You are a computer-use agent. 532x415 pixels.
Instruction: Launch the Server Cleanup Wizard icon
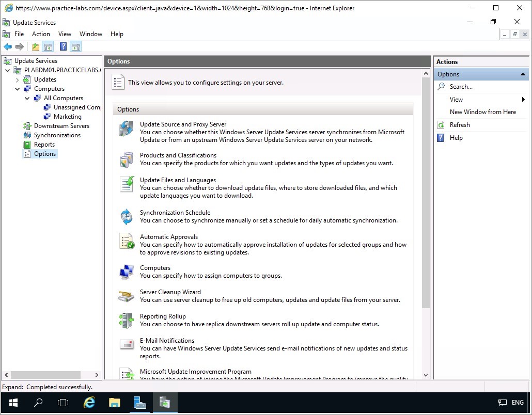(x=126, y=296)
